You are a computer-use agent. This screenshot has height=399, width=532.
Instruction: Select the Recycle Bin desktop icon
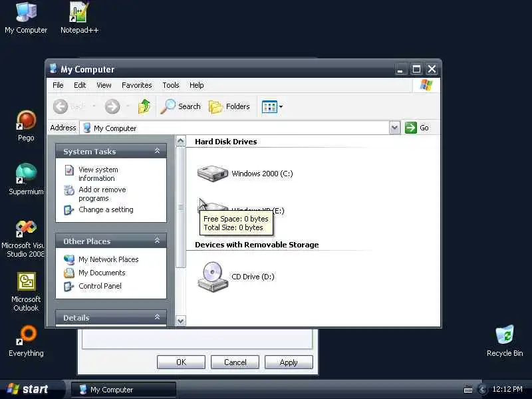505,341
